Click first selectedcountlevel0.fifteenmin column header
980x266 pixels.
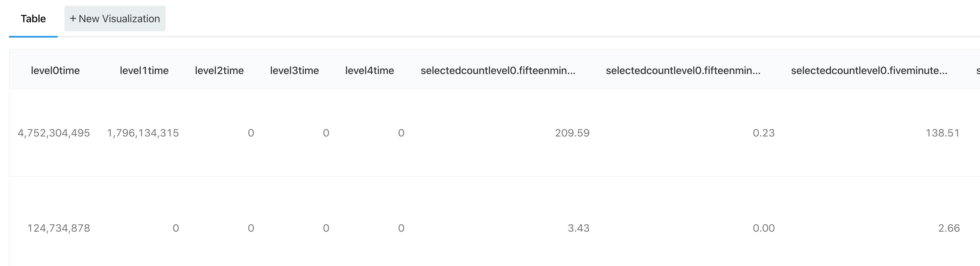tap(498, 70)
